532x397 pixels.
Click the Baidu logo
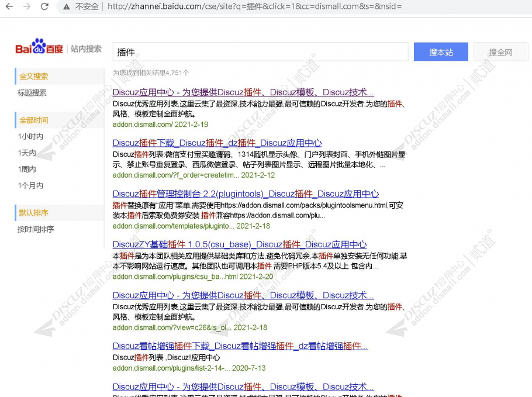click(39, 47)
